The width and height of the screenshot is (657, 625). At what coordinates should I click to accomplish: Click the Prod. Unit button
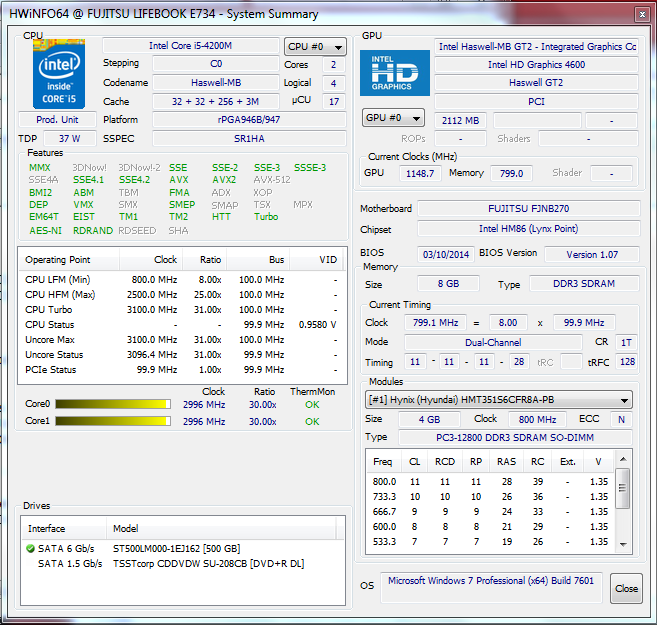[x=57, y=120]
